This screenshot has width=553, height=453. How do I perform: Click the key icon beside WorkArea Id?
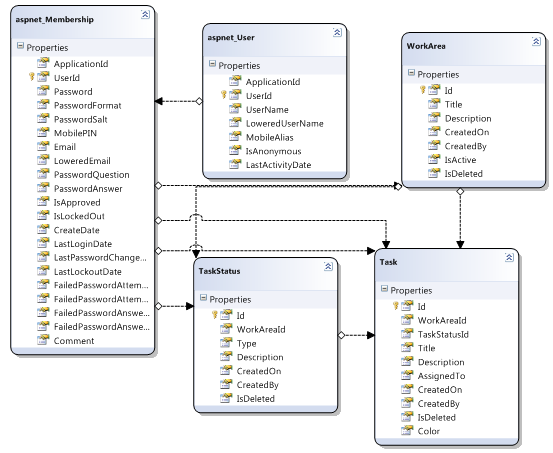pos(423,90)
